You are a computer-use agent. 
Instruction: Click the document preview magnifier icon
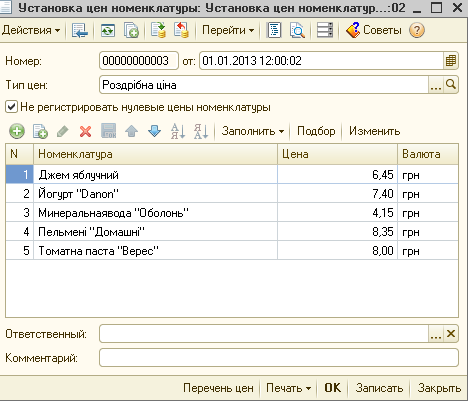pyautogui.click(x=297, y=30)
